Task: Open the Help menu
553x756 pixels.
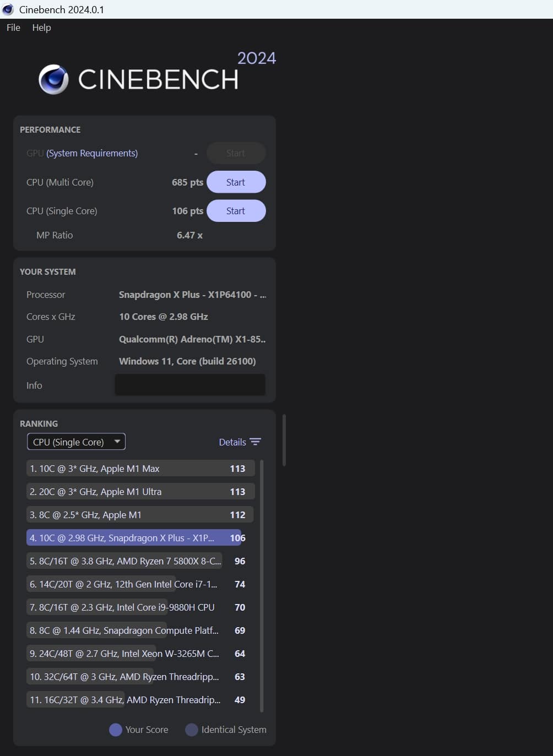Action: pos(41,28)
